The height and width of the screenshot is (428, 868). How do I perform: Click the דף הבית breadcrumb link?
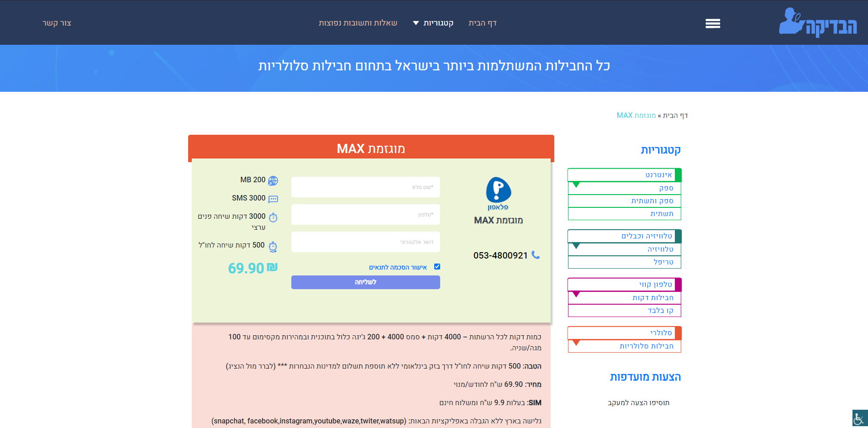click(x=675, y=116)
